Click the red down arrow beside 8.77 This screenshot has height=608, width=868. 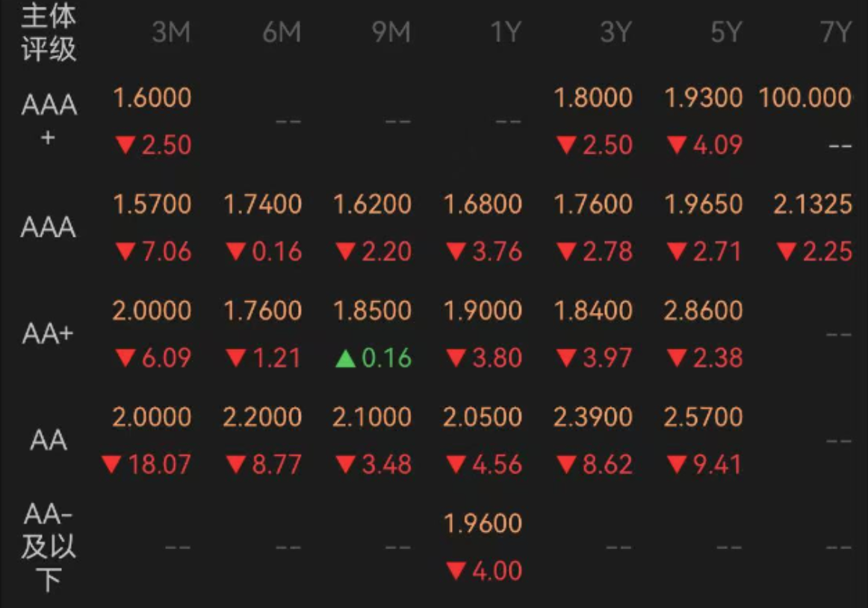(235, 465)
